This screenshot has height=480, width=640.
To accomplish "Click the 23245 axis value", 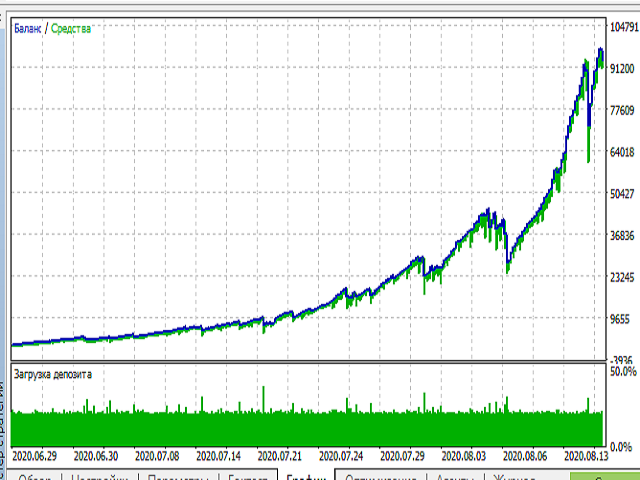I will pos(622,278).
